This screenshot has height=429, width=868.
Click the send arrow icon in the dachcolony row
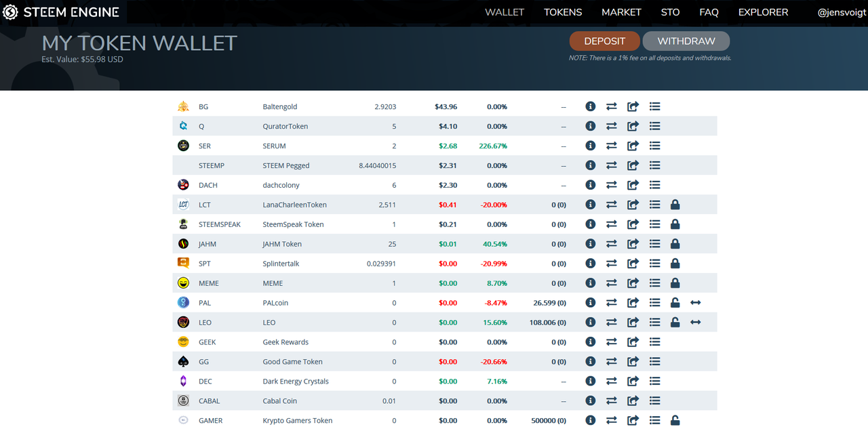633,185
